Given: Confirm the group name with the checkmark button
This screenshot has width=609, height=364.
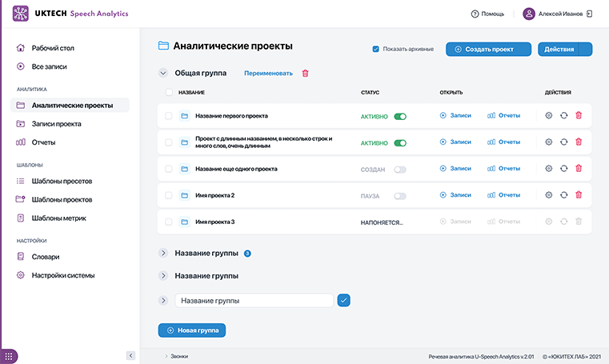Looking at the screenshot, I should [344, 300].
